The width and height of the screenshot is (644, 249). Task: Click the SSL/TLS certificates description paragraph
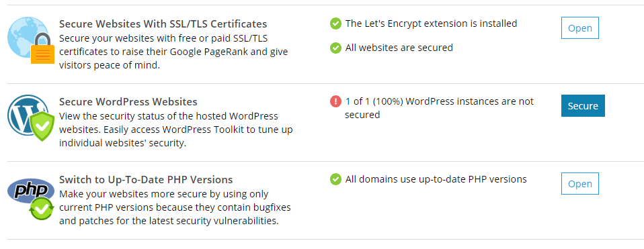173,52
